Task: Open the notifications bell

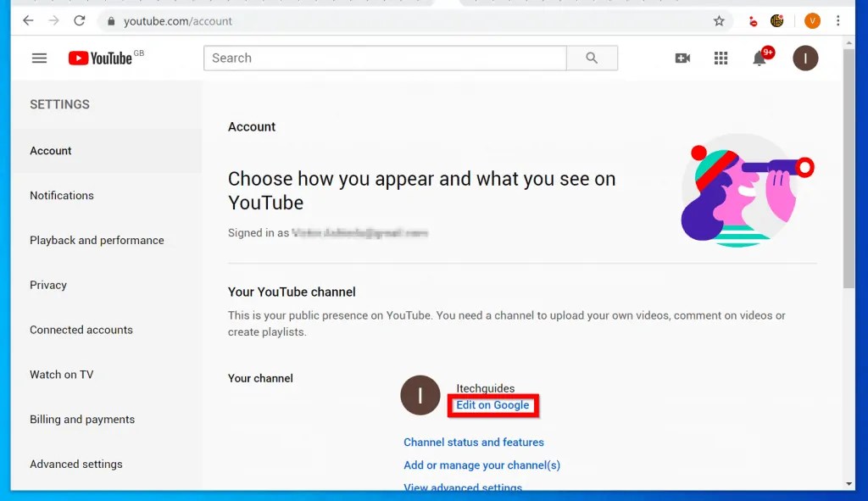Action: pyautogui.click(x=761, y=58)
